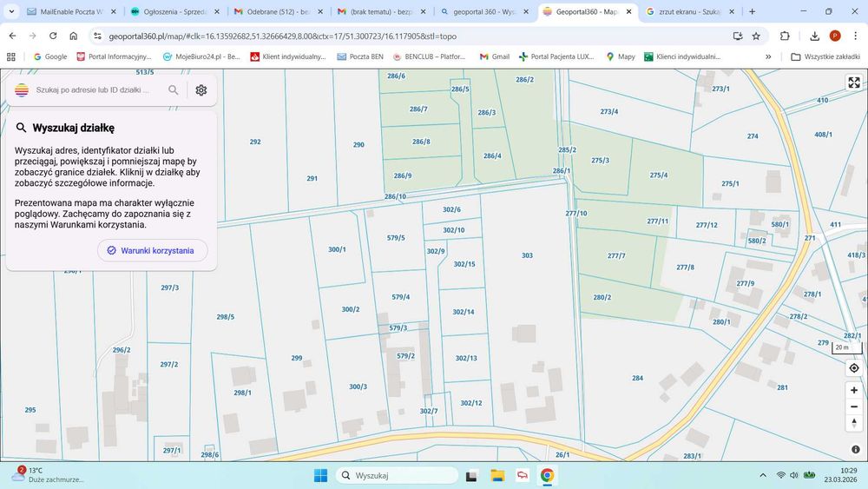Click the Geoportal360 logo in search bar
The width and height of the screenshot is (868, 489).
(22, 89)
